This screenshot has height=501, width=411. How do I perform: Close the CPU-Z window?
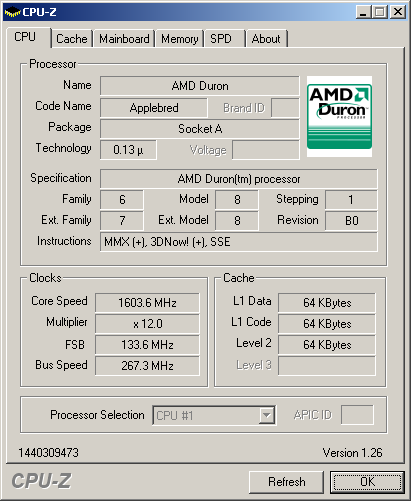pos(398,12)
